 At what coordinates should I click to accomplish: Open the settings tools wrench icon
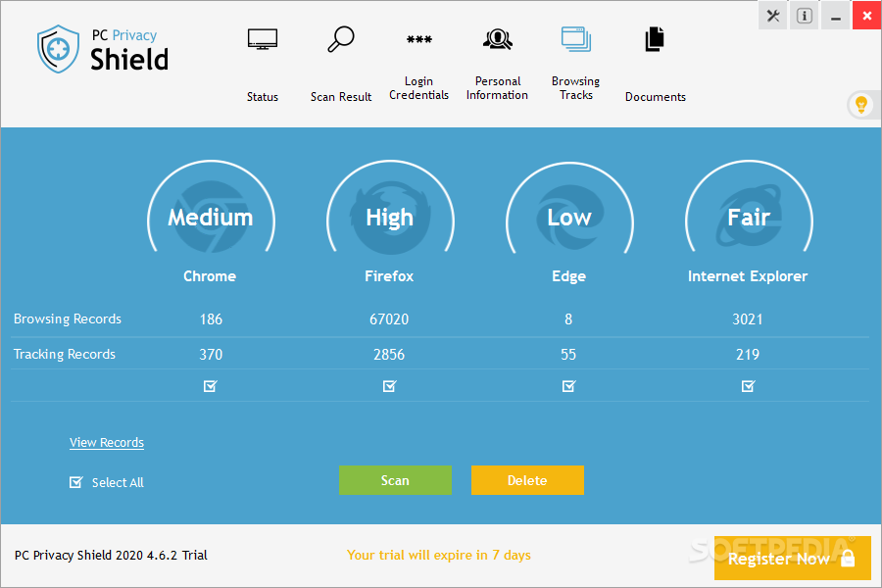[x=773, y=16]
